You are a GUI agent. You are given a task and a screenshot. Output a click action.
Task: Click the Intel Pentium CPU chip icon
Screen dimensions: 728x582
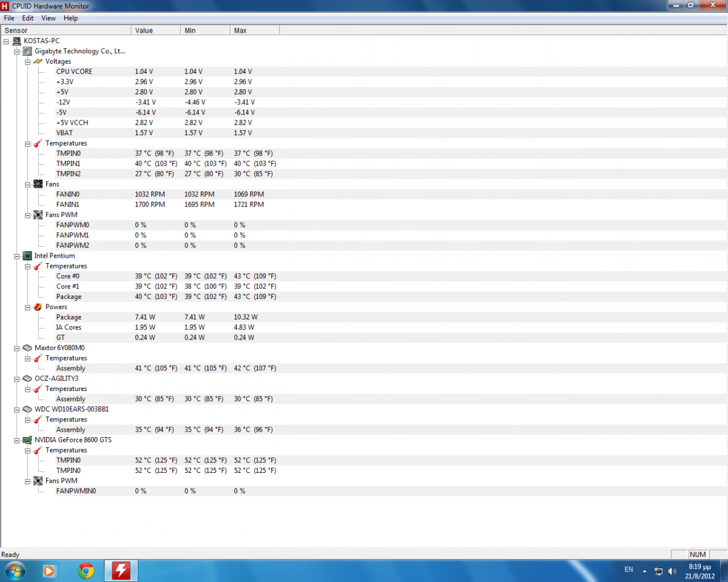click(27, 256)
